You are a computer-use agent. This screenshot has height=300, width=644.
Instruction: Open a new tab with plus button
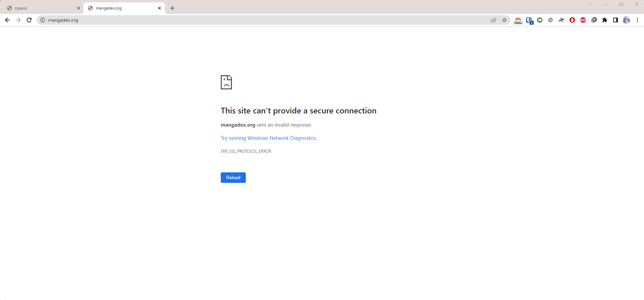[x=172, y=8]
